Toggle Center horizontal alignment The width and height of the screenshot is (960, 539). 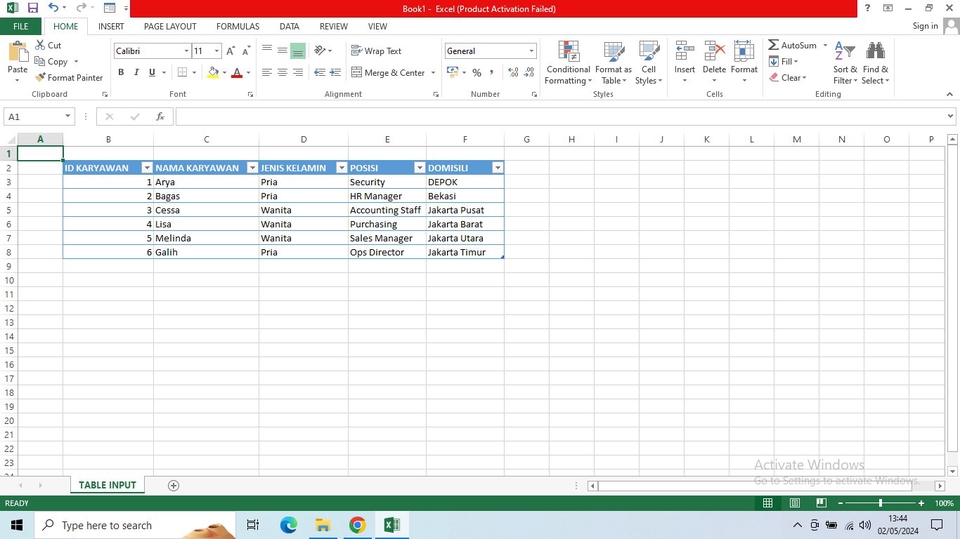click(x=282, y=72)
